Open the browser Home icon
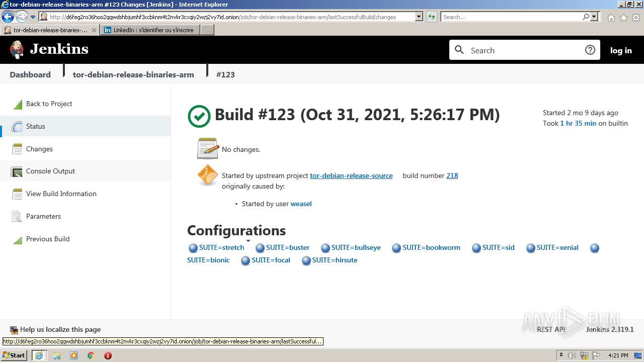The width and height of the screenshot is (644, 362). (x=611, y=17)
